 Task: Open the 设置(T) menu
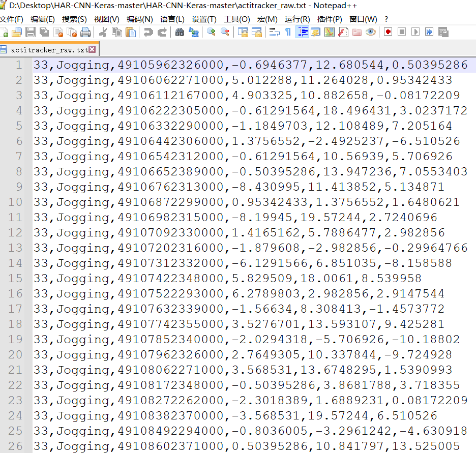204,19
